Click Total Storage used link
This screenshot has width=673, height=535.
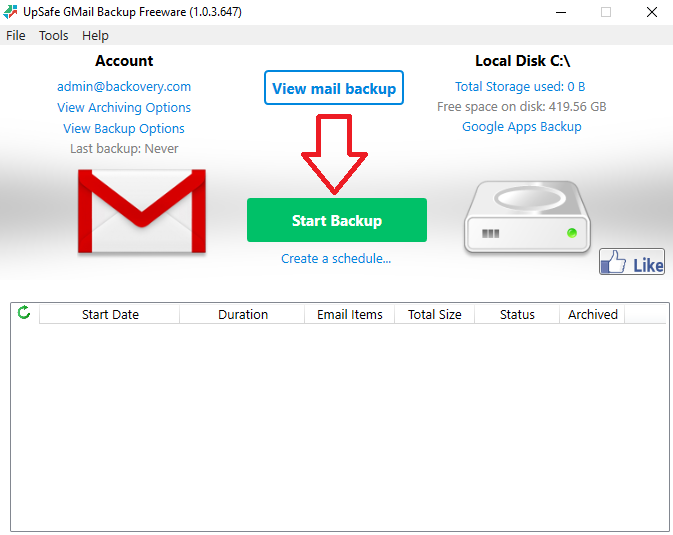(520, 87)
